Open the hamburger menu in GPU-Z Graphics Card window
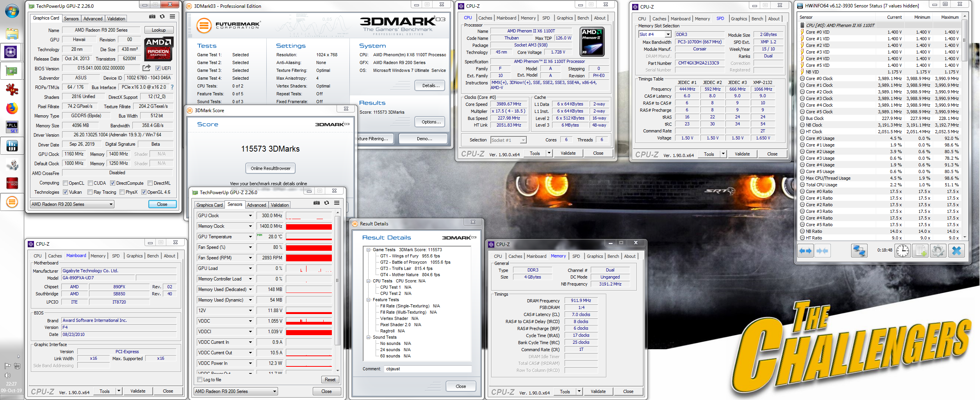Screen dimensions: 980x400 [172, 17]
